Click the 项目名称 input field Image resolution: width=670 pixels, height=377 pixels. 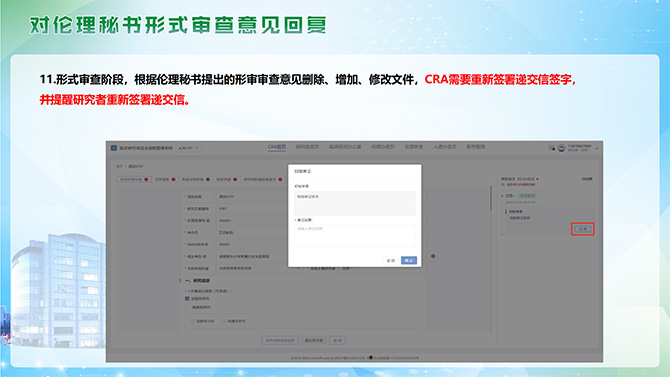252,197
